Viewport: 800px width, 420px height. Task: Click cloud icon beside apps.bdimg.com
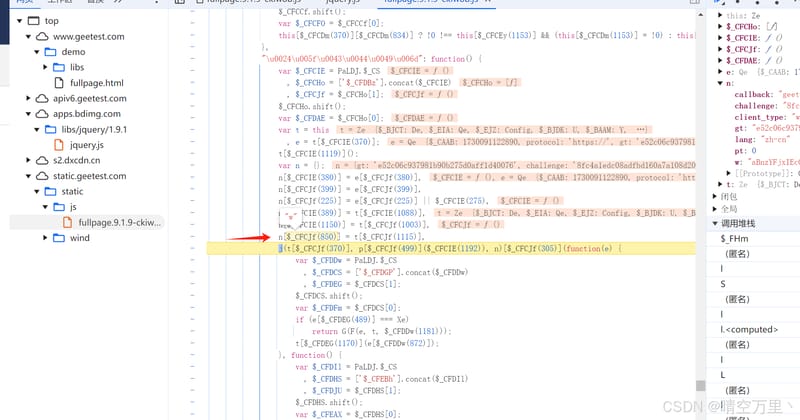[42, 114]
